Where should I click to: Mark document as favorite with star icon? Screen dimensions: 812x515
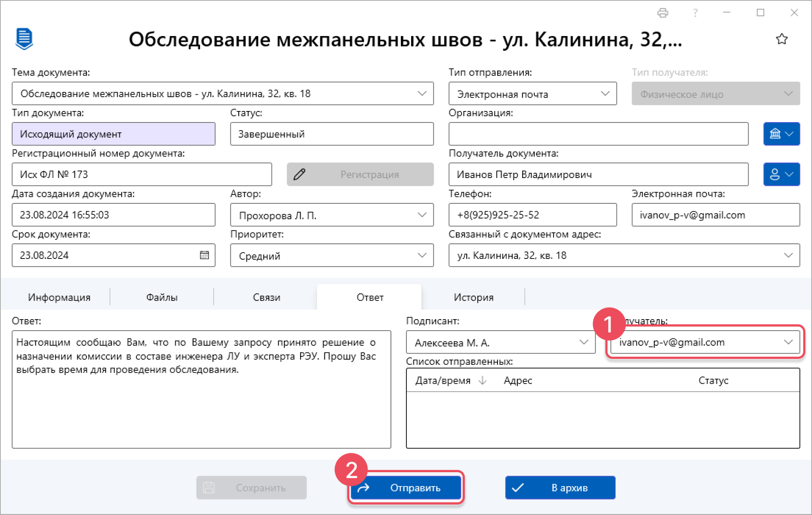(x=781, y=39)
